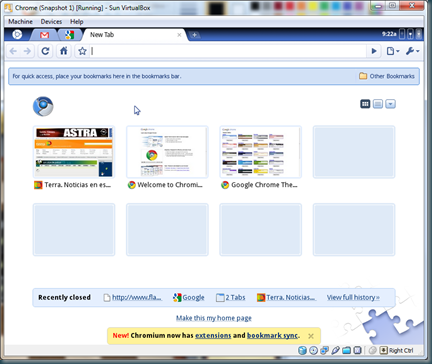Click the VirtualBox shared folders indicator
This screenshot has width=432, height=364.
(x=346, y=350)
